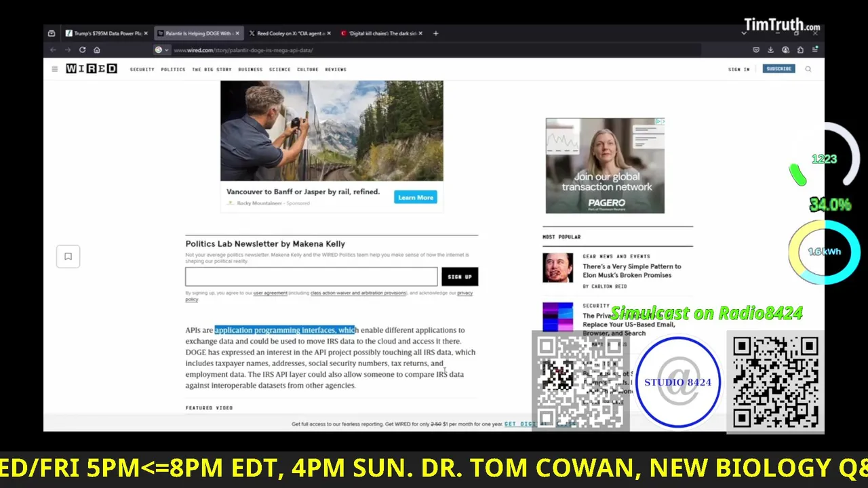
Task: Reload the page with the refresh icon
Action: (x=82, y=50)
